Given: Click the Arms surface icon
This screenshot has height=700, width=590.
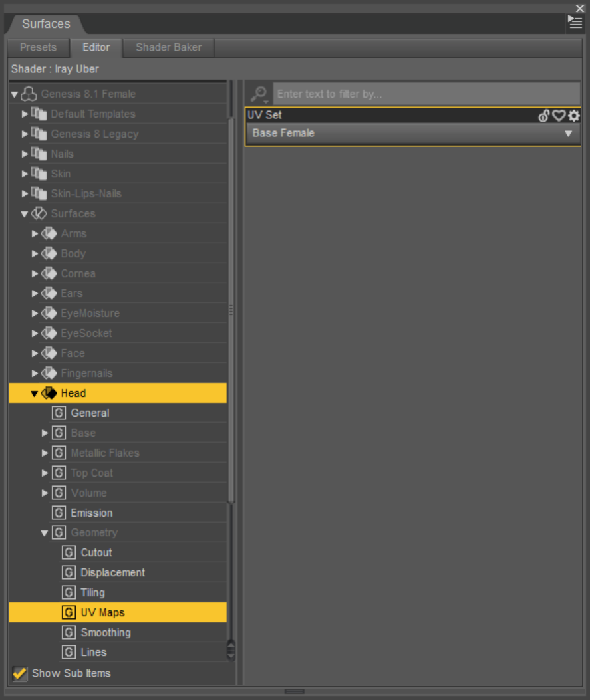Looking at the screenshot, I should (49, 233).
